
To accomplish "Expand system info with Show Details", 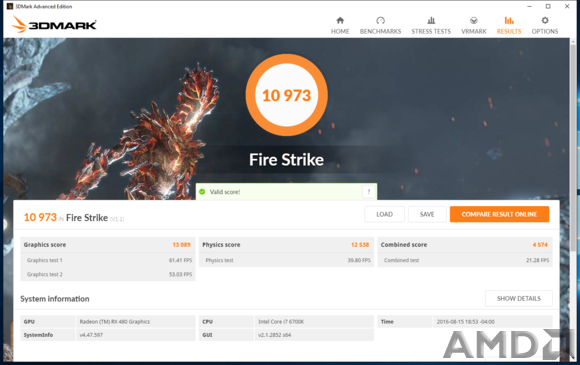I will 519,298.
